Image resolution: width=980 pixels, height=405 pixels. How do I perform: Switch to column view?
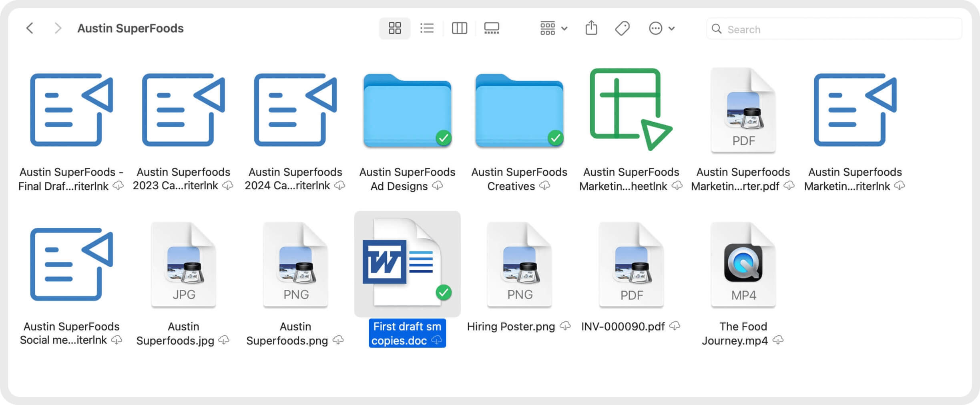[x=459, y=28]
